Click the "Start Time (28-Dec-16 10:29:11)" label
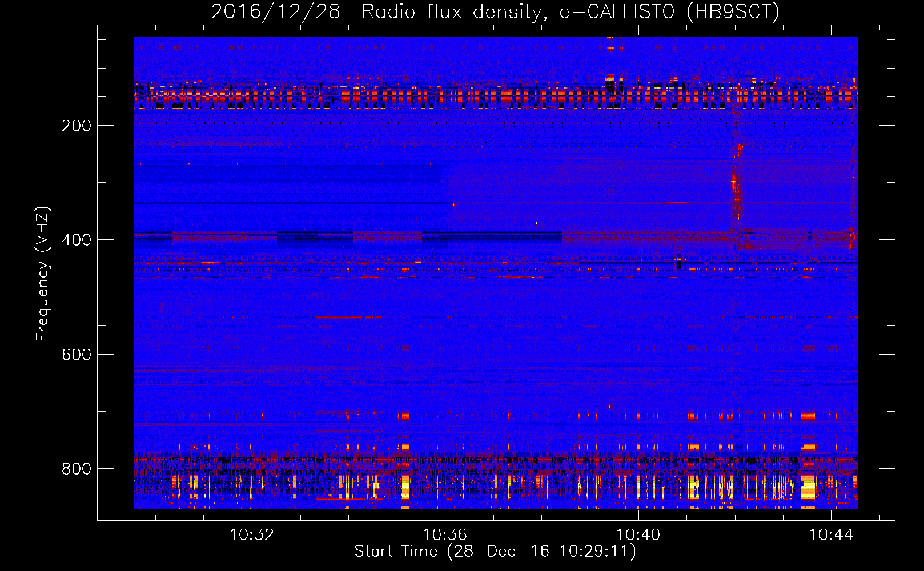 pos(495,552)
